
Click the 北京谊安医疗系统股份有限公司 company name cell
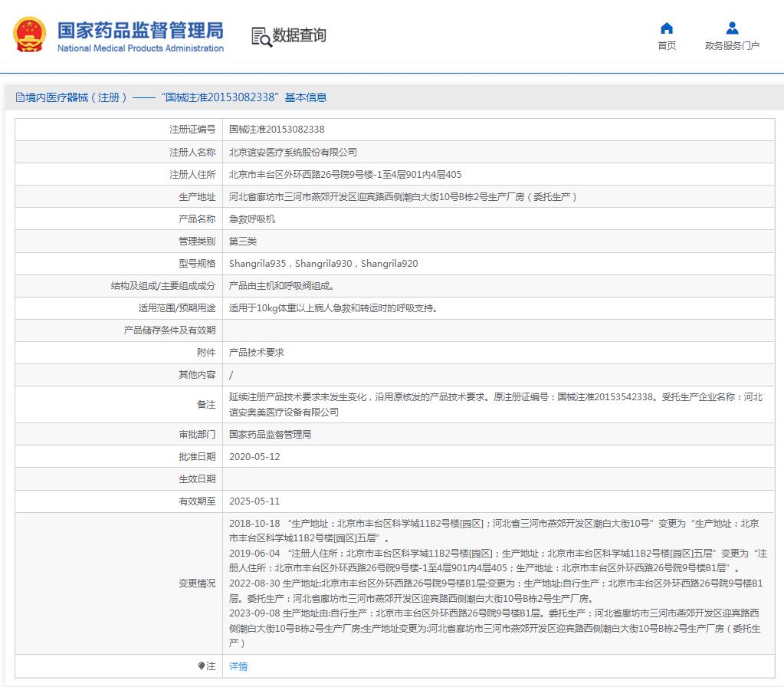coord(293,151)
